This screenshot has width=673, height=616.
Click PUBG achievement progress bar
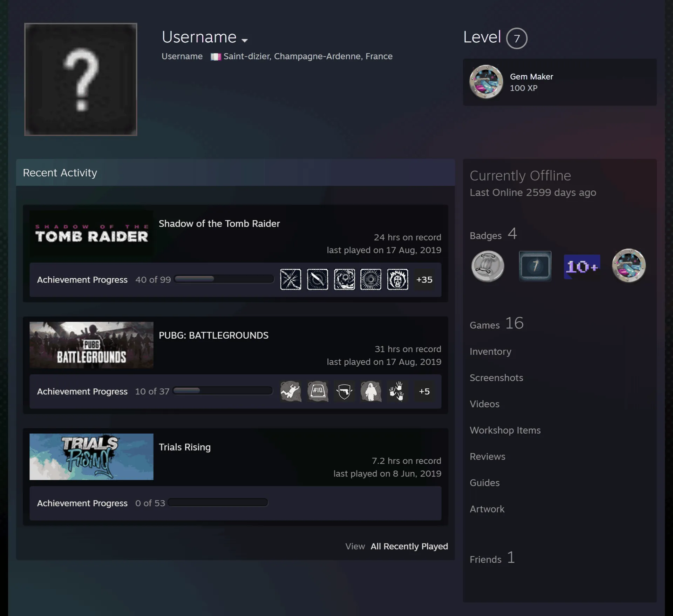click(223, 391)
